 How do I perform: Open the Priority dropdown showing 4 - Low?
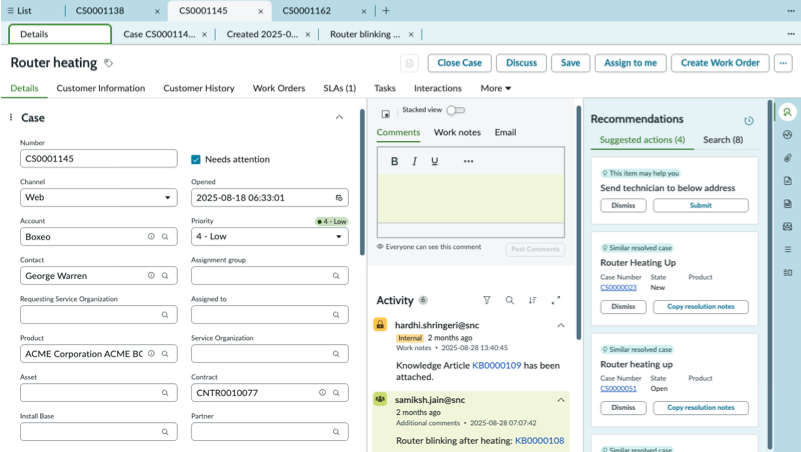click(x=270, y=236)
